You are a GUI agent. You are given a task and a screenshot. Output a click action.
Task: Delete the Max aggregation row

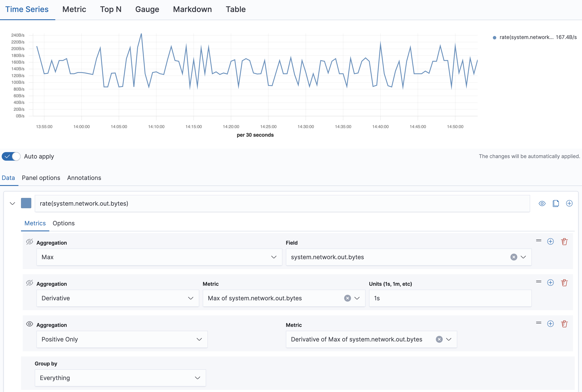(564, 241)
